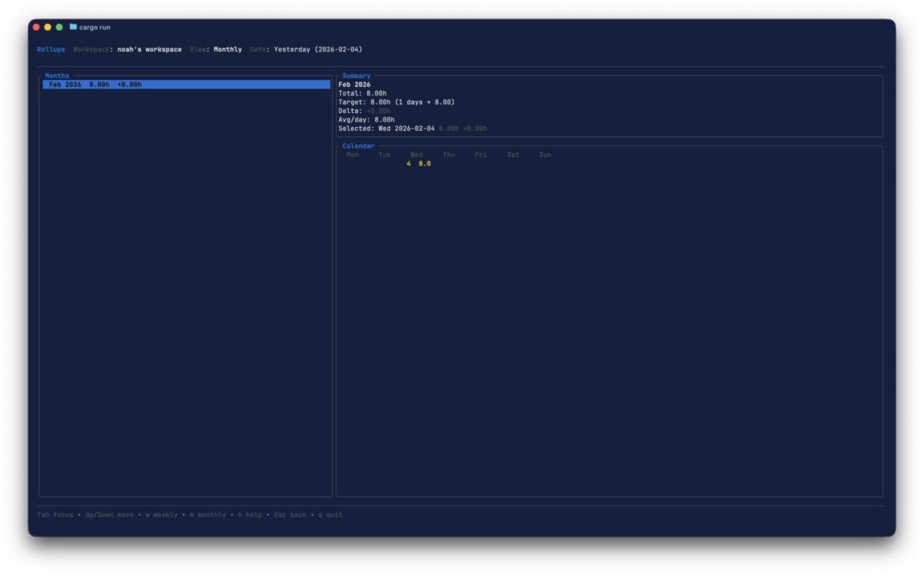Viewport: 924px width, 574px height.
Task: Switch to weekly via "w weekly" hint
Action: 162,515
